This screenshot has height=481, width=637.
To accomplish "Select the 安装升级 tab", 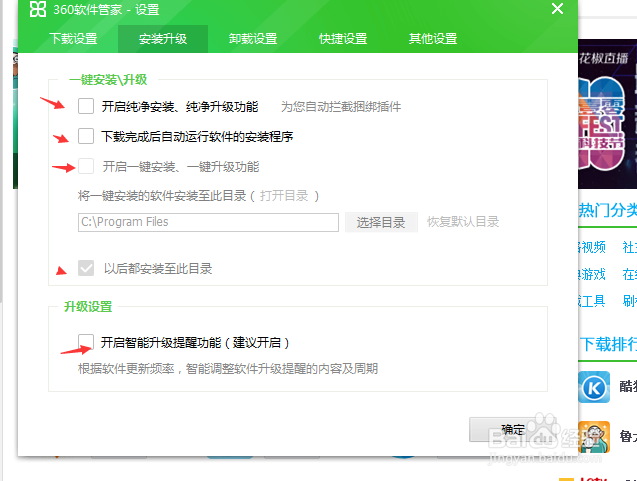I will point(163,39).
